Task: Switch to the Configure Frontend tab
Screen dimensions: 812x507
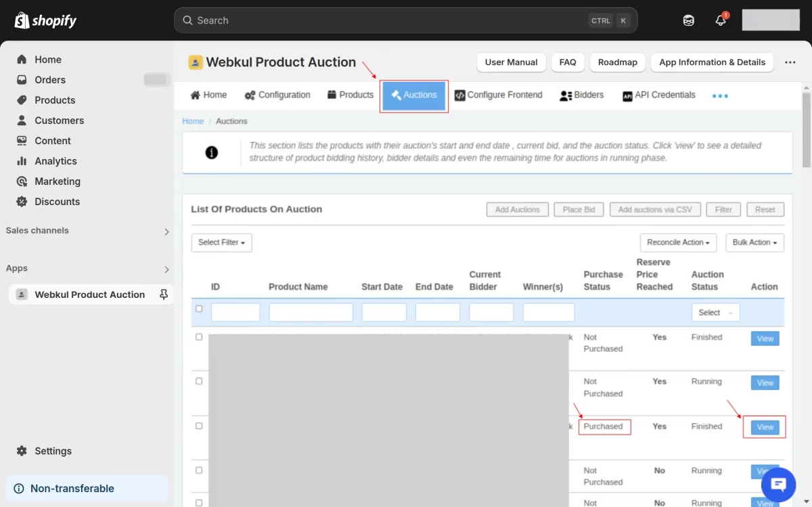Action: pos(498,95)
